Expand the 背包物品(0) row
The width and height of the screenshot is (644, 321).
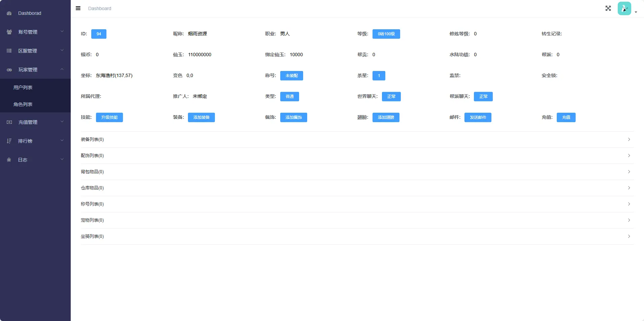point(357,172)
